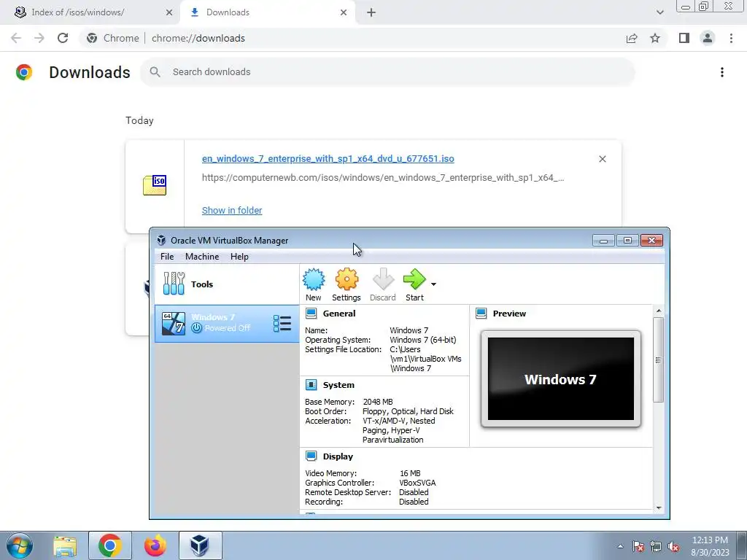Click the taskbar clock showing 12:13 PM
747x560 pixels.
tap(710, 546)
